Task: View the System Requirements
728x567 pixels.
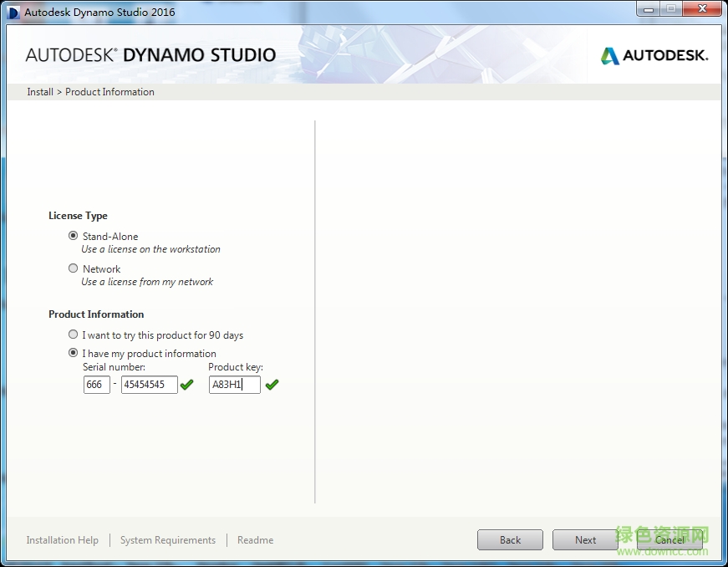Action: pyautogui.click(x=167, y=539)
